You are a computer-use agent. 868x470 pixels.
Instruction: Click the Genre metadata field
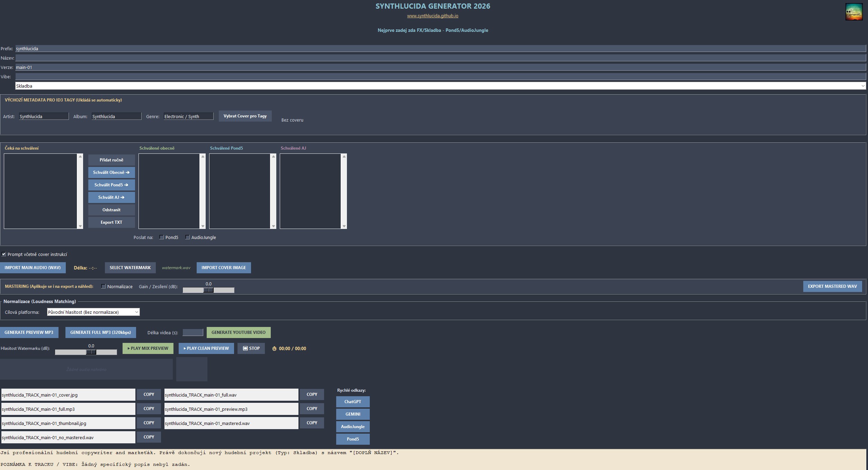(x=188, y=116)
